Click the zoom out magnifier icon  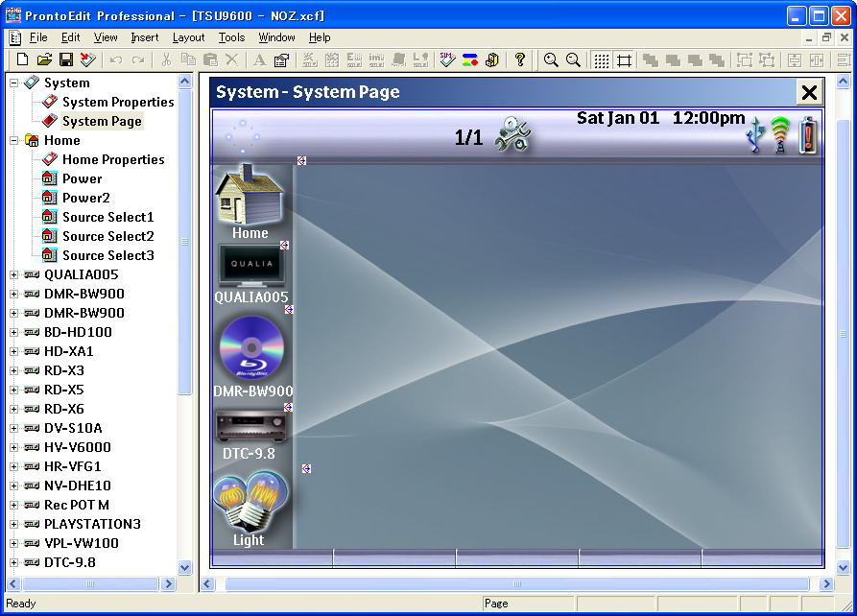point(573,60)
